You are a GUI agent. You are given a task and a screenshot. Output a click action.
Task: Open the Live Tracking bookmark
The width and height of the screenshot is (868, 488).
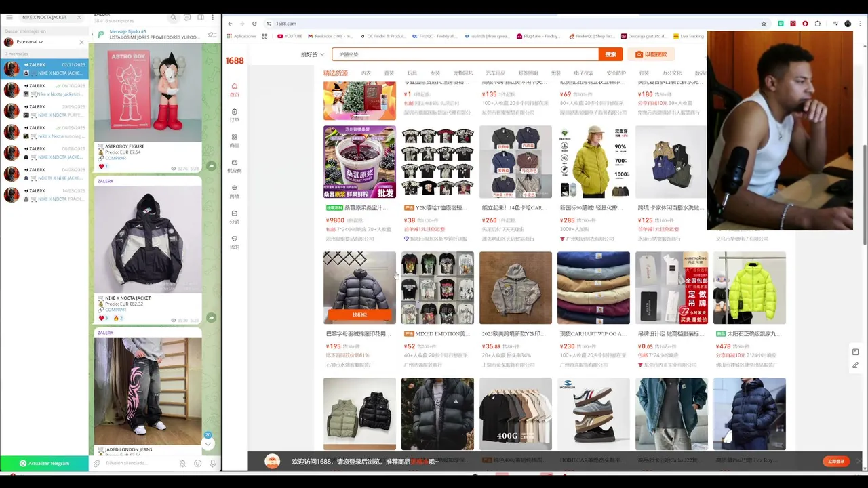(x=688, y=36)
